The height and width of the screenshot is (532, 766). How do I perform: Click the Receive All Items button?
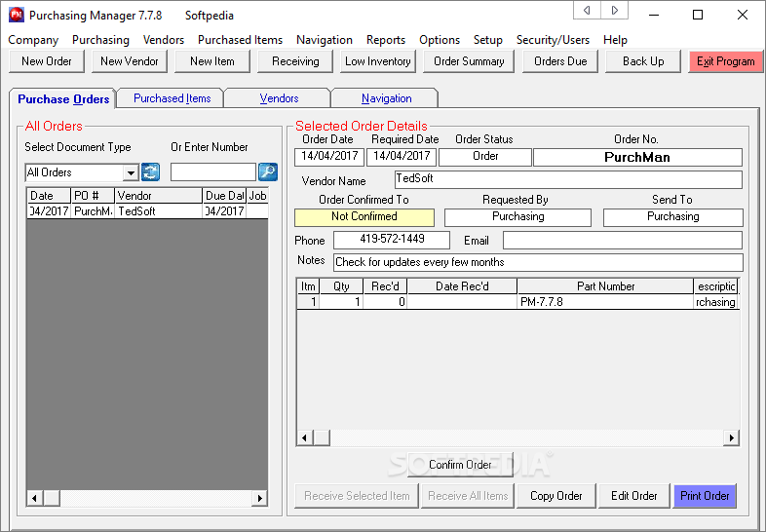tap(468, 495)
